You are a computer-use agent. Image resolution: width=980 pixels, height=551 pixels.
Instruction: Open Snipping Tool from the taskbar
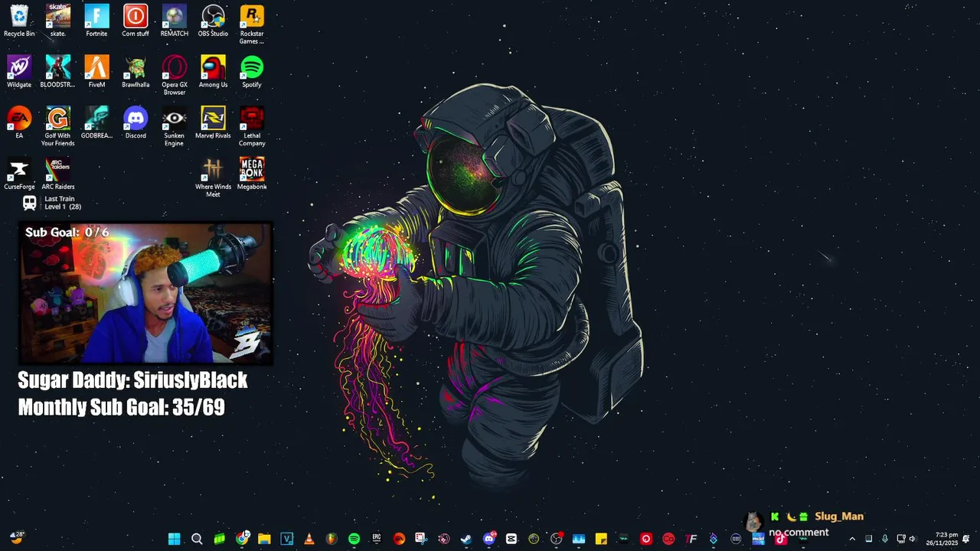(421, 539)
